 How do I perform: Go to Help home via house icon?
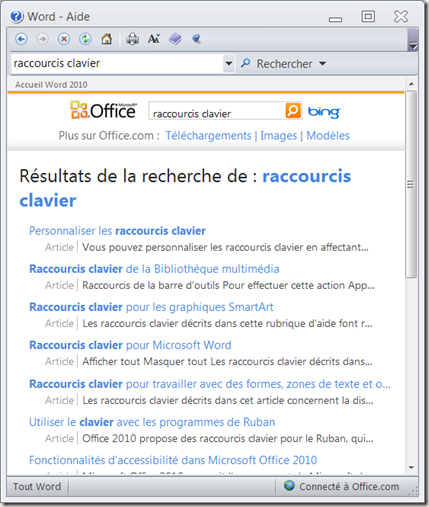click(107, 39)
